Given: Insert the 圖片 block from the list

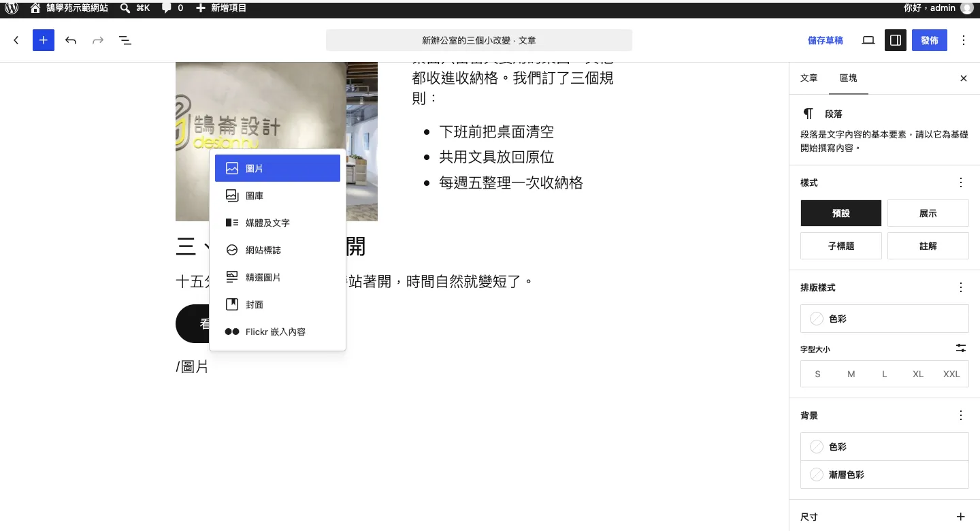Looking at the screenshot, I should (x=278, y=168).
